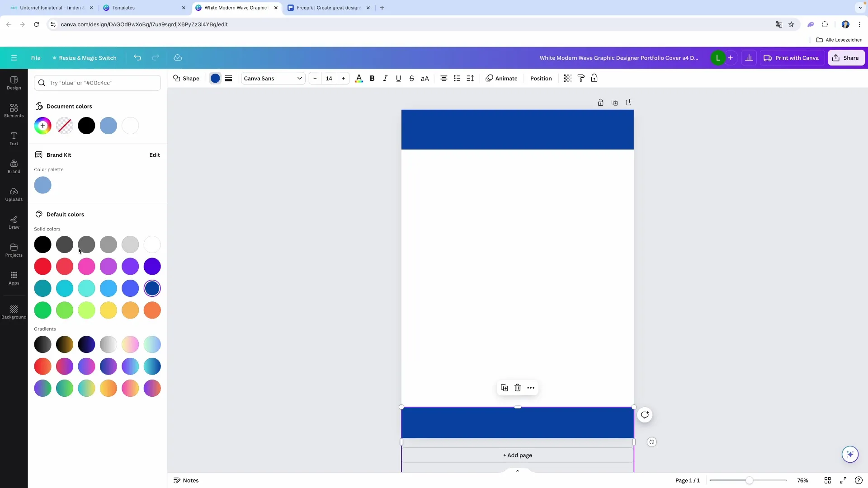Toggle bold formatting on the text

[372, 78]
